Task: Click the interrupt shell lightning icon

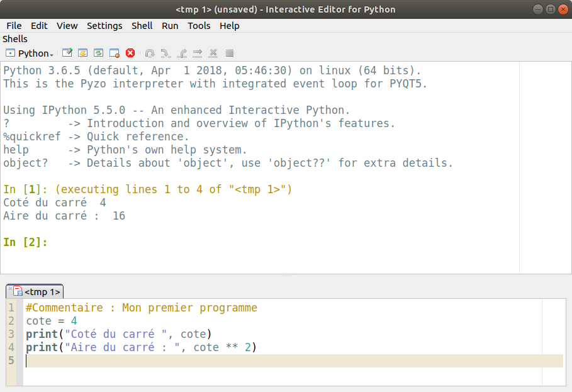Action: (83, 53)
